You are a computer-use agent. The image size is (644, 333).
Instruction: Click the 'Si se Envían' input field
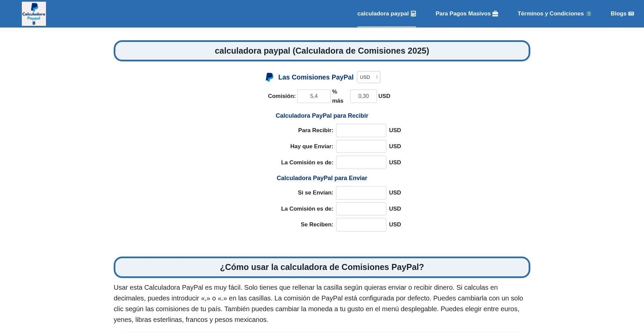point(361,192)
